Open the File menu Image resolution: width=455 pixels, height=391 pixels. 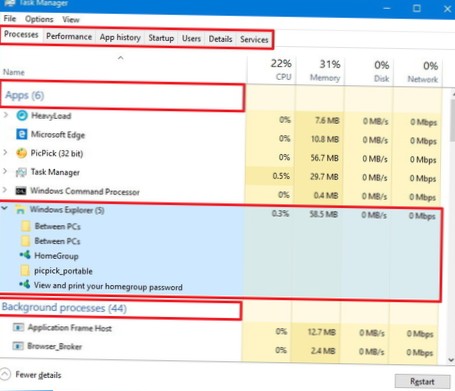[10, 19]
